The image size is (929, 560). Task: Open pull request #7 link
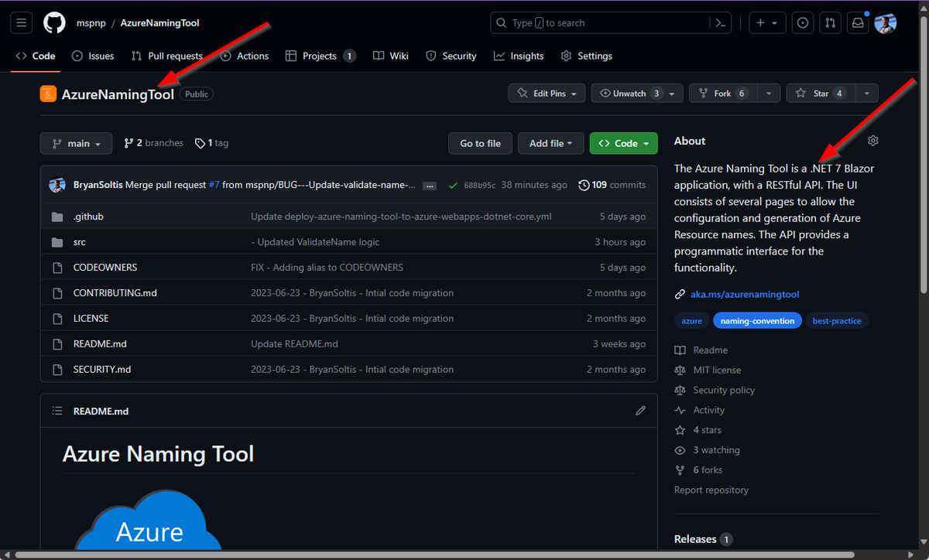[214, 185]
